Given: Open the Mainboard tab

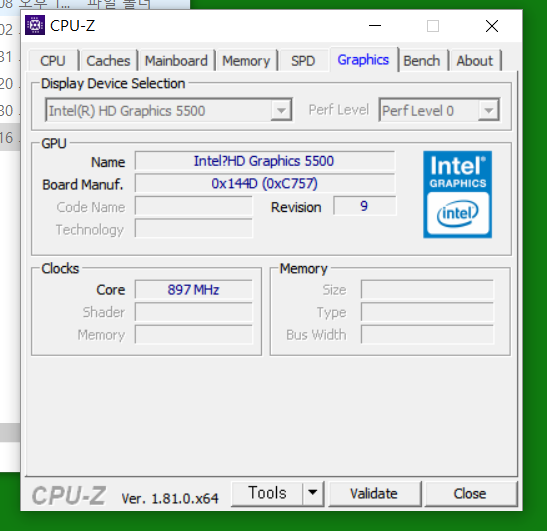Looking at the screenshot, I should click(x=176, y=61).
